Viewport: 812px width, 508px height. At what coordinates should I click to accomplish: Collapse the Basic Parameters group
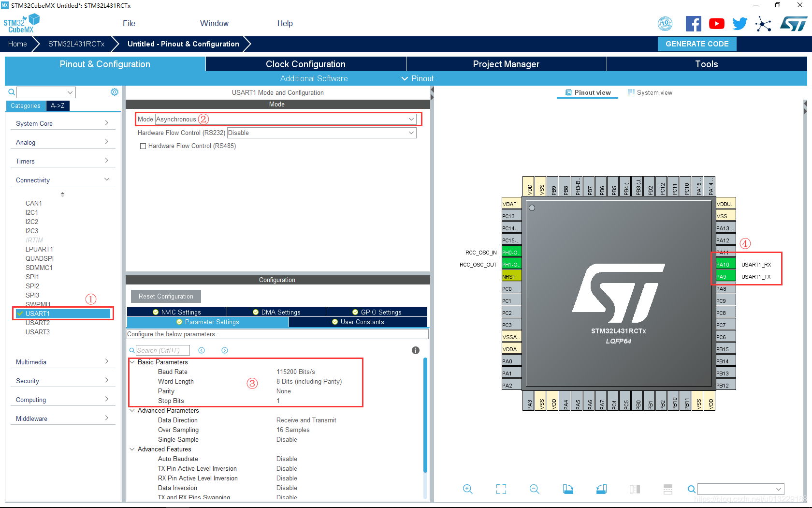point(132,362)
